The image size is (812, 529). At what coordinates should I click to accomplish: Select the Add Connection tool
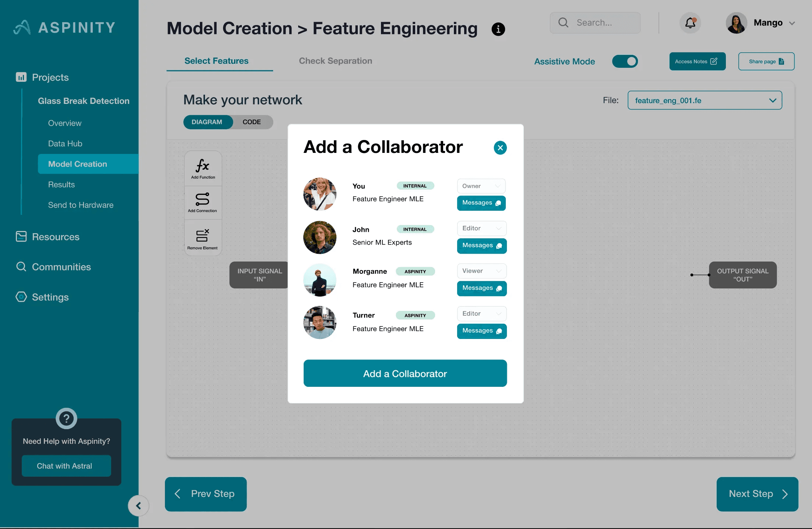(202, 200)
